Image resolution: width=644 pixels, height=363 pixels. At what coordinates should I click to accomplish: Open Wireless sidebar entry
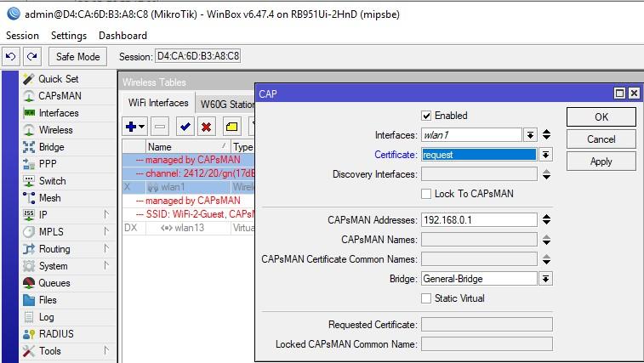tap(56, 130)
